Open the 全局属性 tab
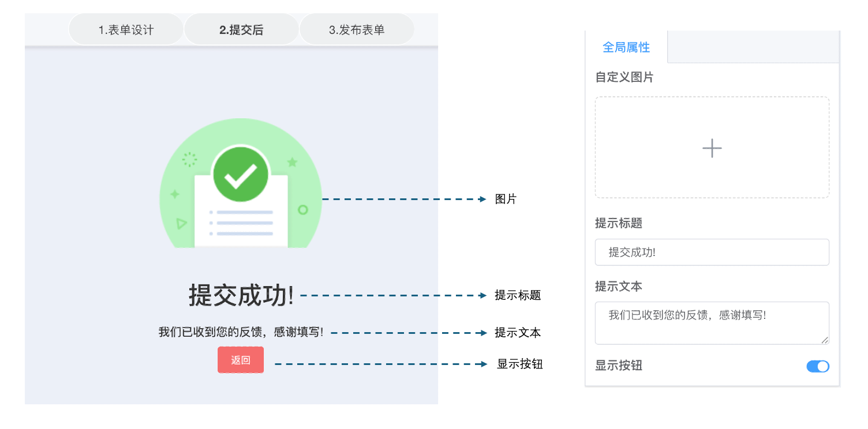The image size is (868, 429). (x=626, y=47)
